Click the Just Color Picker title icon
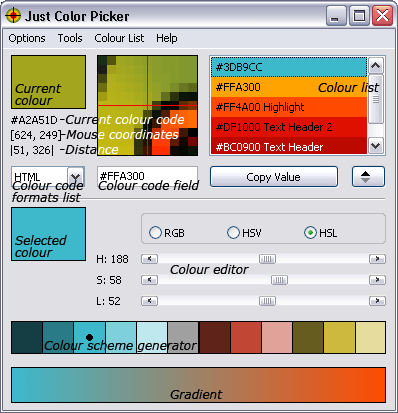 click(13, 16)
